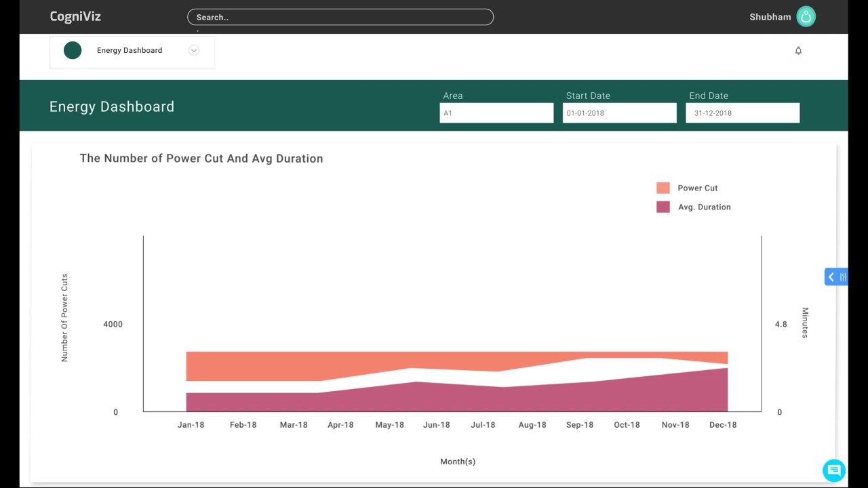This screenshot has width=868, height=488.
Task: Click the notification bell icon
Action: point(798,50)
